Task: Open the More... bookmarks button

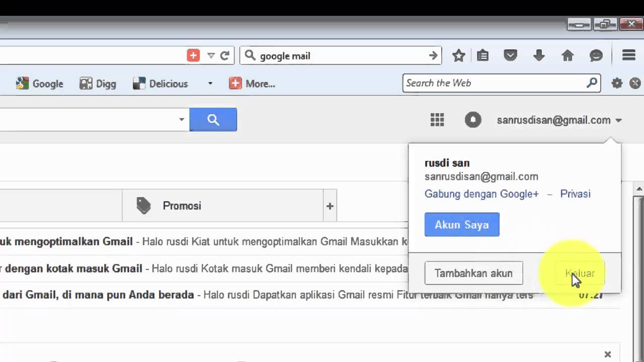Action: click(x=252, y=83)
